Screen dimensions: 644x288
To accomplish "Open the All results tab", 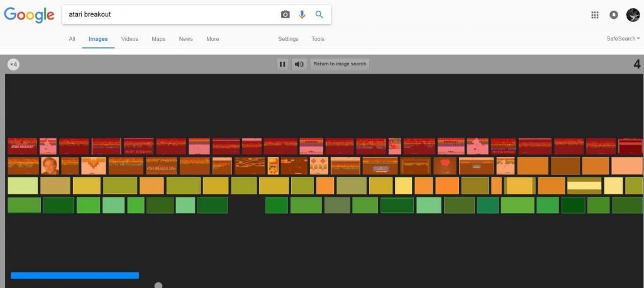I will [72, 39].
